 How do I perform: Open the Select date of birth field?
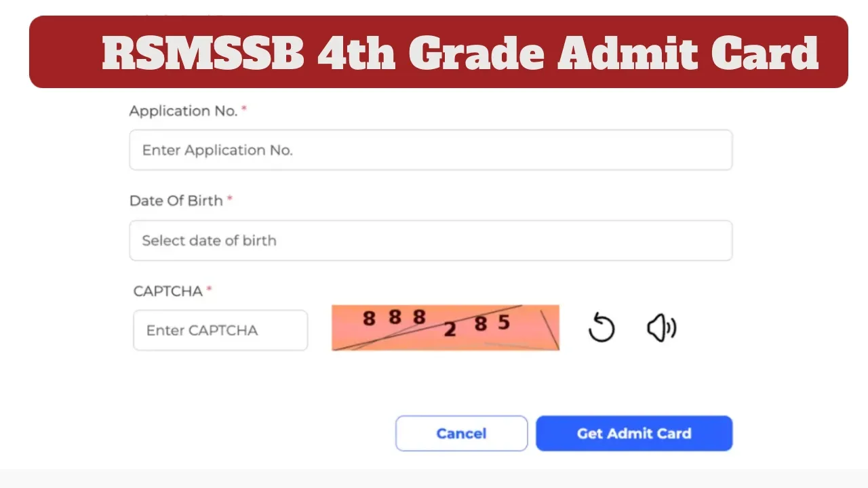tap(431, 241)
